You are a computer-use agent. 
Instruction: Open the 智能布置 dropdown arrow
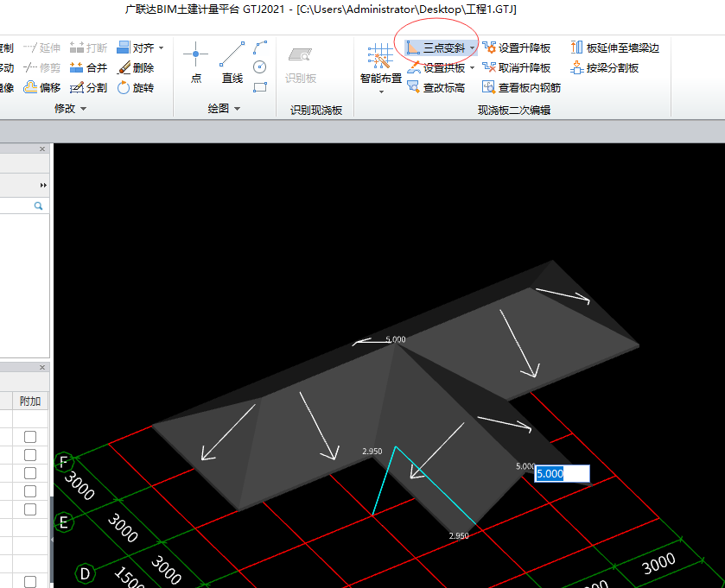381,92
